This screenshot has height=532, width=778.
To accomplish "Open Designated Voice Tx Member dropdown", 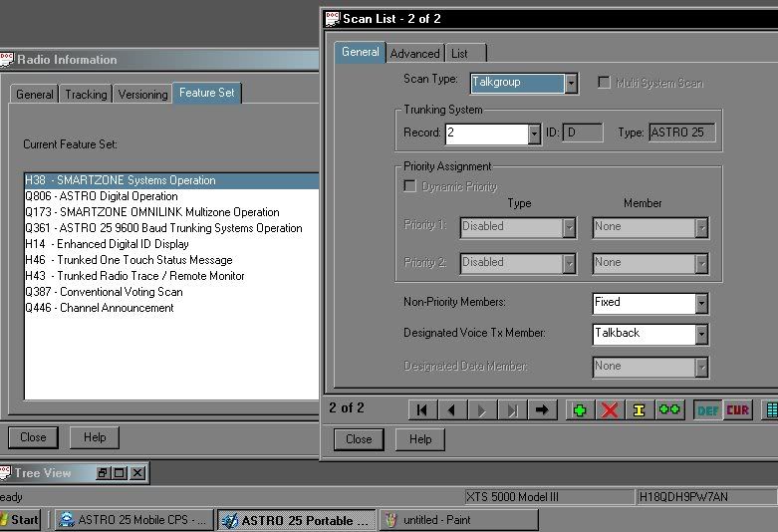I will pos(701,334).
